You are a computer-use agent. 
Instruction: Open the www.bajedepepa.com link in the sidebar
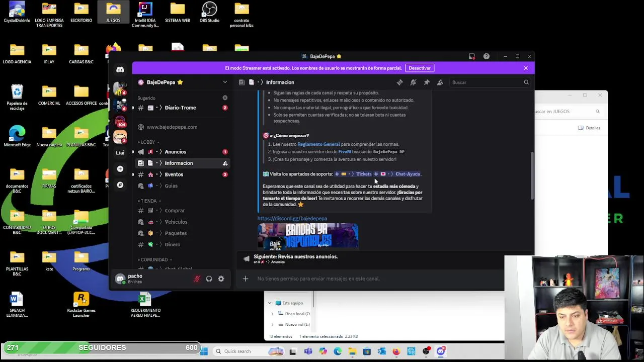point(172,127)
